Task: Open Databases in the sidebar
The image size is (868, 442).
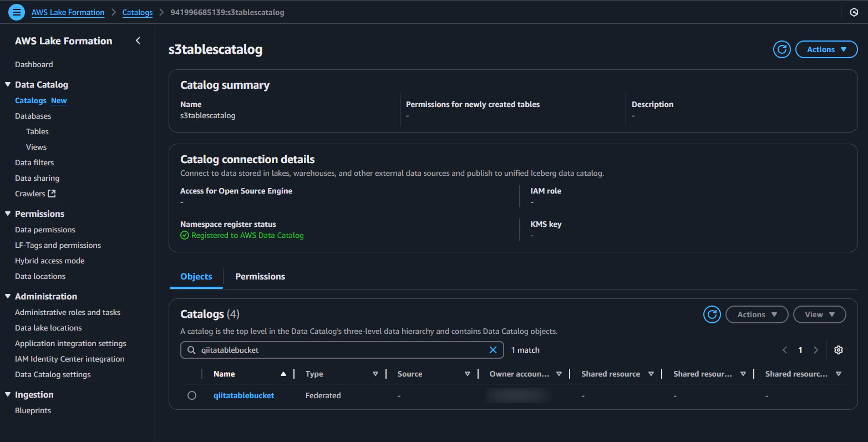Action: [x=33, y=116]
